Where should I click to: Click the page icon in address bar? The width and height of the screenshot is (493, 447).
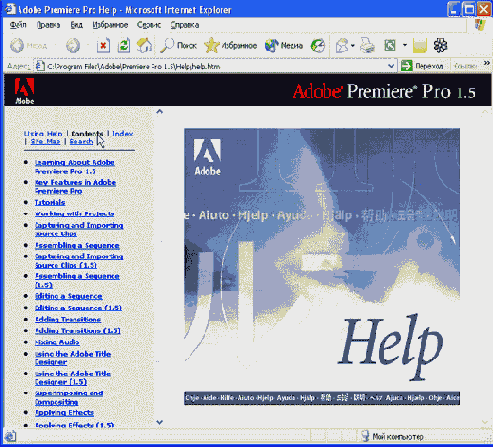pos(40,66)
